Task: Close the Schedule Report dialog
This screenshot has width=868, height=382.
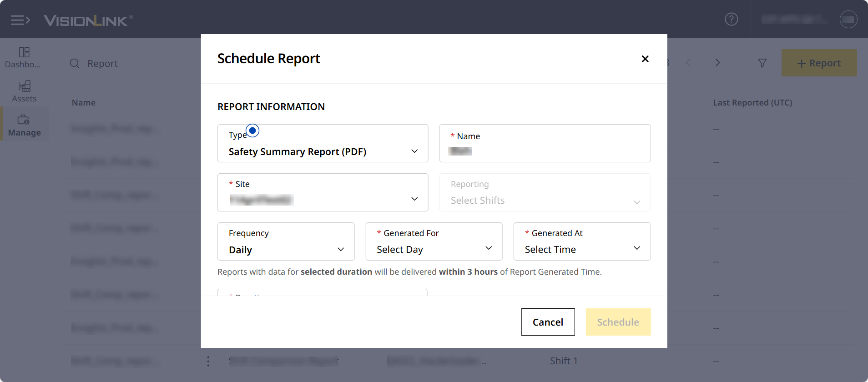Action: 645,59
